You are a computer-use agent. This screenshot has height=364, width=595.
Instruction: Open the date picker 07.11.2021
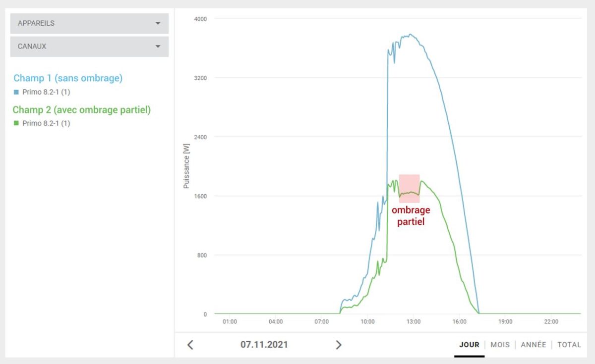[x=264, y=345]
